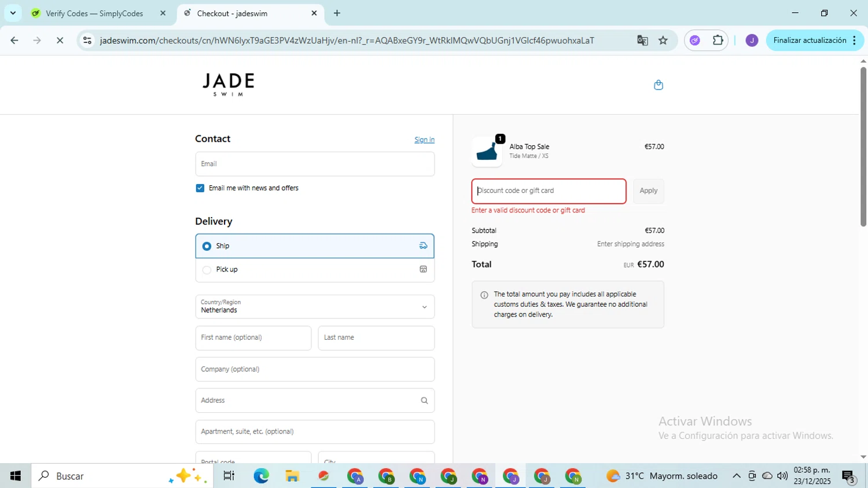Open the notifications center icon
The image size is (868, 488).
(x=849, y=476)
